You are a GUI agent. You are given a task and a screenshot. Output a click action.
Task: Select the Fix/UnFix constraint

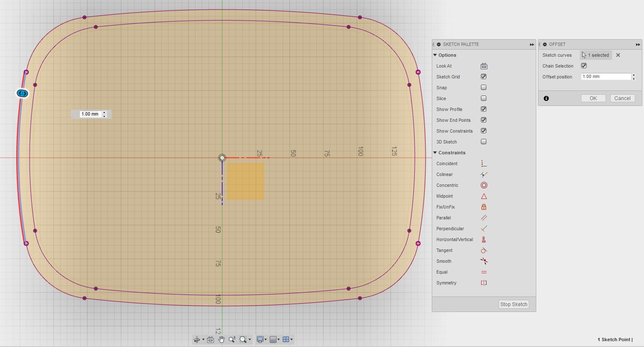point(484,206)
